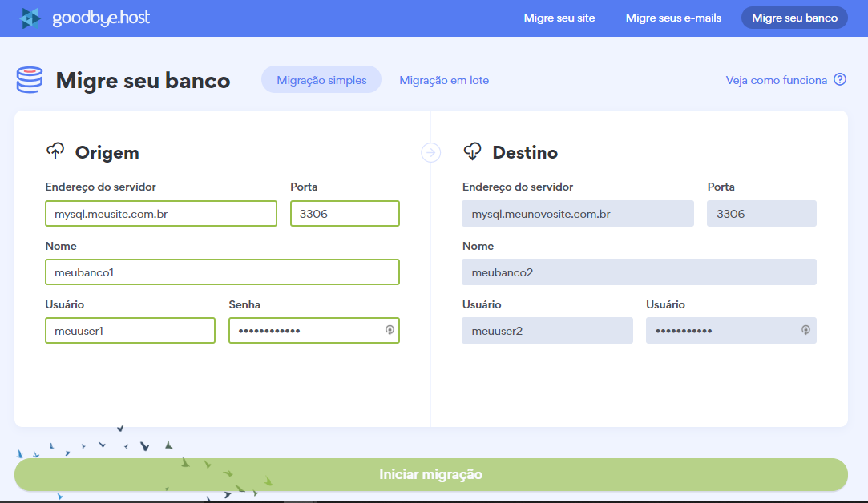Click the Origem upload cloud icon
The image size is (868, 503).
55,151
